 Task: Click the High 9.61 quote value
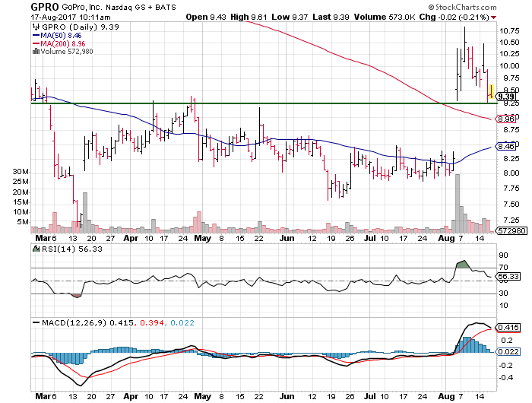(x=249, y=17)
